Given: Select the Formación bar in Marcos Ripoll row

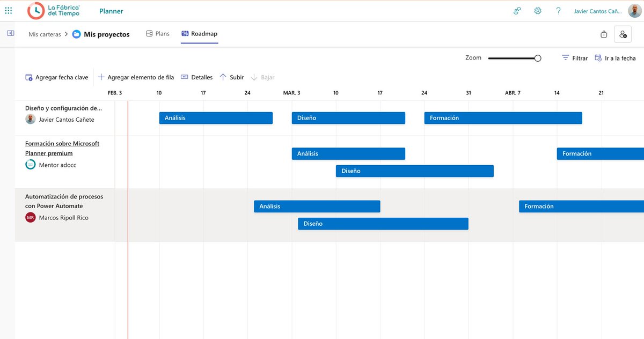Looking at the screenshot, I should pos(582,206).
